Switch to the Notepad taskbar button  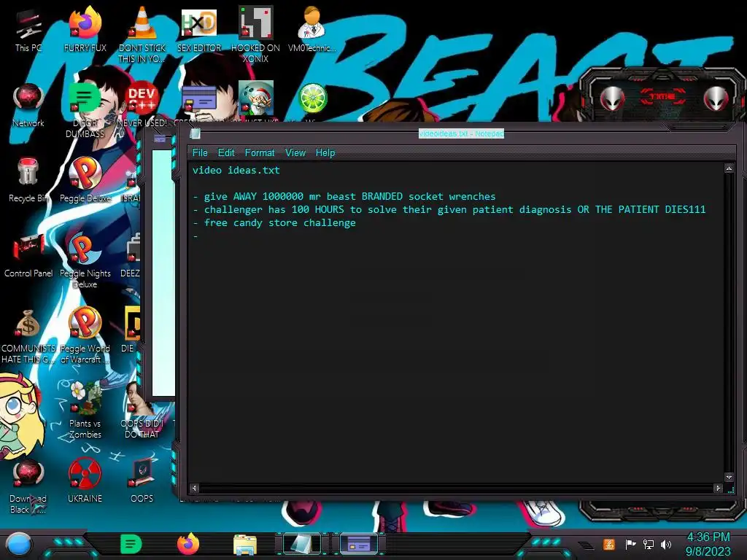(302, 544)
